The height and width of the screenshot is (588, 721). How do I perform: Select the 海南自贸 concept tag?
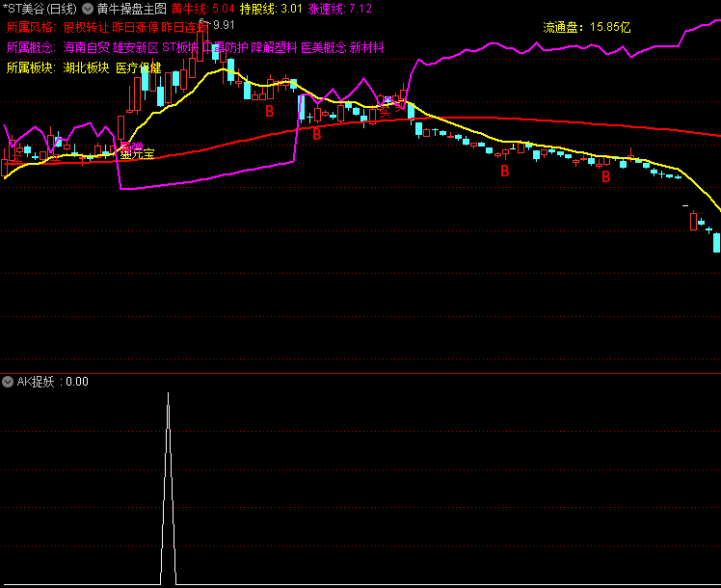[x=86, y=47]
